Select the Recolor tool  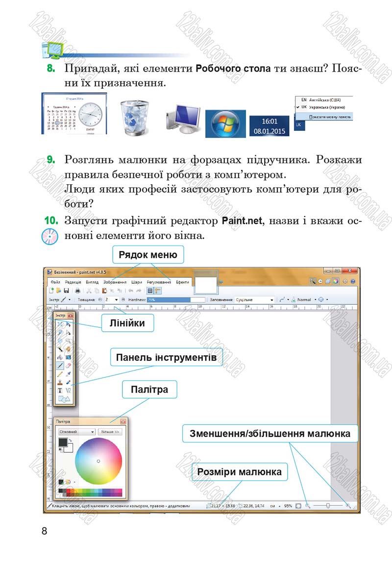pyautogui.click(x=68, y=383)
